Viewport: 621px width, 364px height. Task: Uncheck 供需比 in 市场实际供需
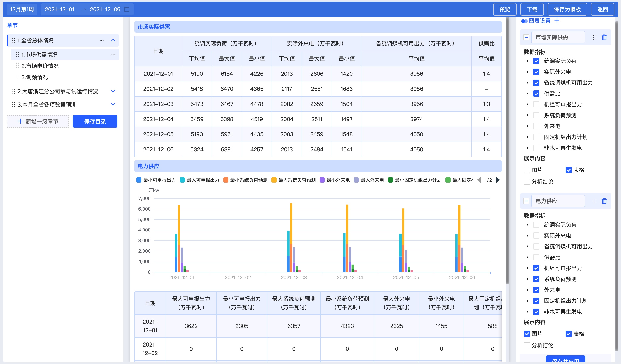pos(536,94)
